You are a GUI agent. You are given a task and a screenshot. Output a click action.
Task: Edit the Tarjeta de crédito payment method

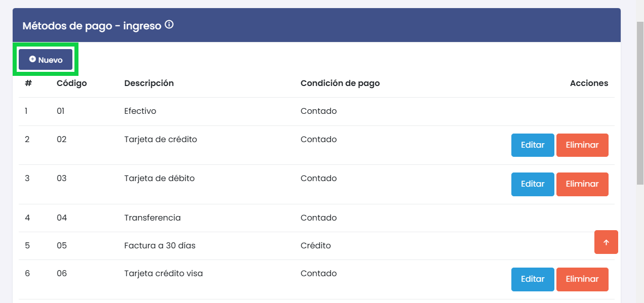tap(533, 145)
